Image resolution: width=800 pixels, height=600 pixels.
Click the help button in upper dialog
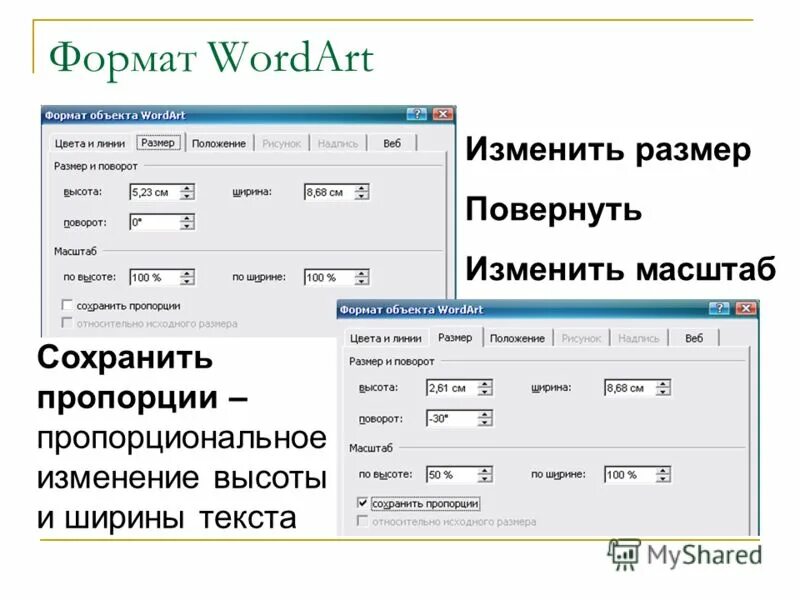coord(417,114)
